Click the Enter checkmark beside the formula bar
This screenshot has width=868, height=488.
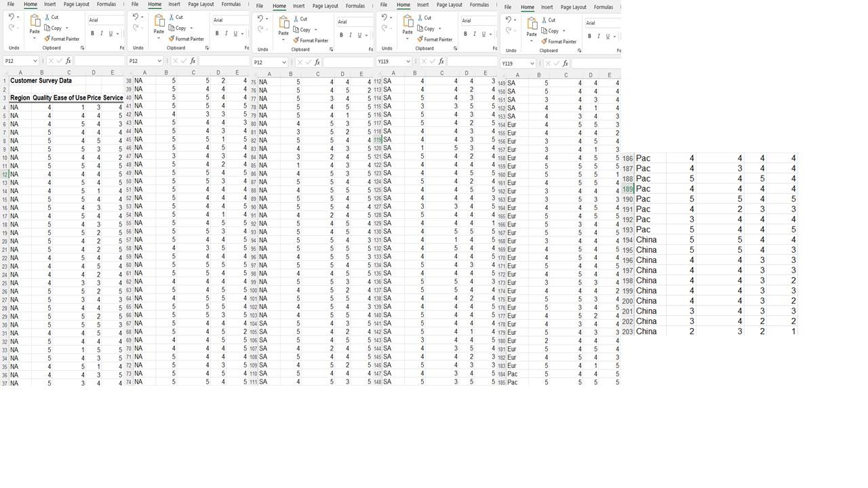[x=60, y=60]
